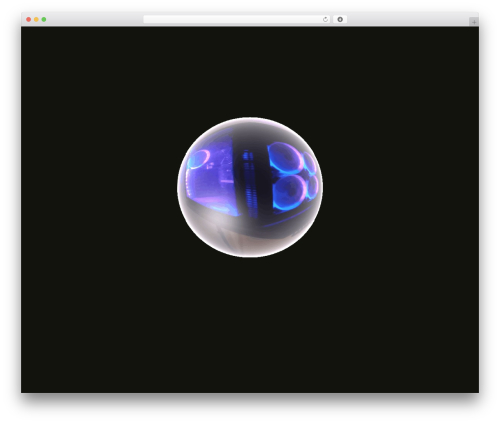Minimize the window with the yellow button
The image size is (500, 423).
click(x=36, y=20)
